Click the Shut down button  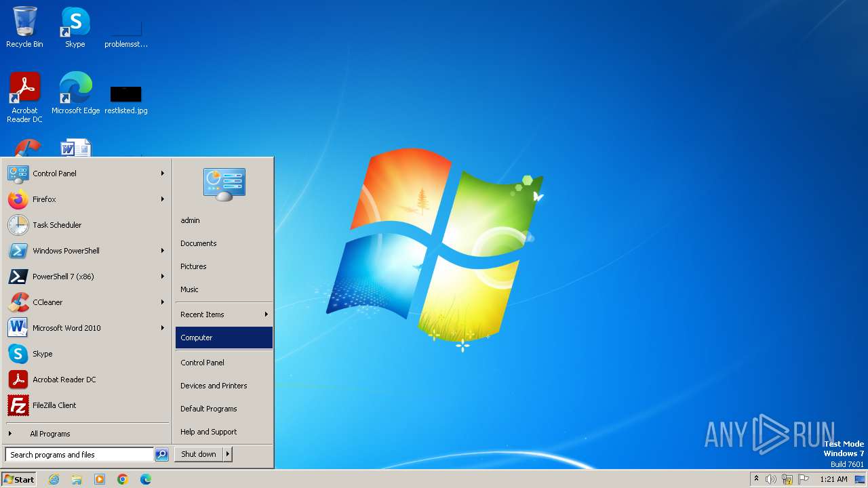click(x=199, y=454)
